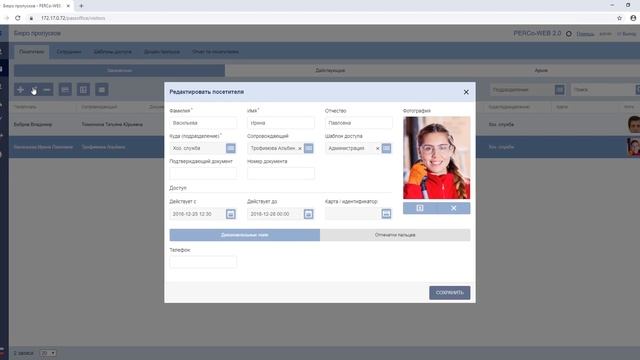
Task: Click the admin user label
Action: coord(605,34)
